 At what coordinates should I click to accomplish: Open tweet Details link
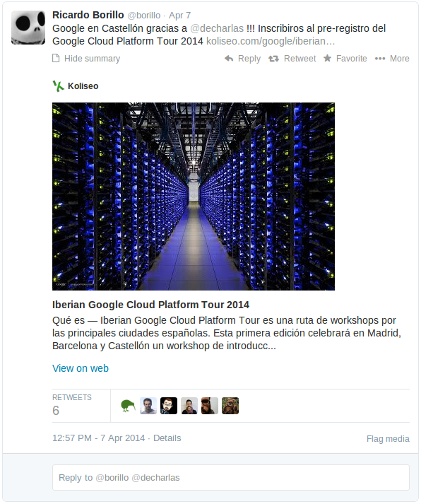[x=167, y=438]
